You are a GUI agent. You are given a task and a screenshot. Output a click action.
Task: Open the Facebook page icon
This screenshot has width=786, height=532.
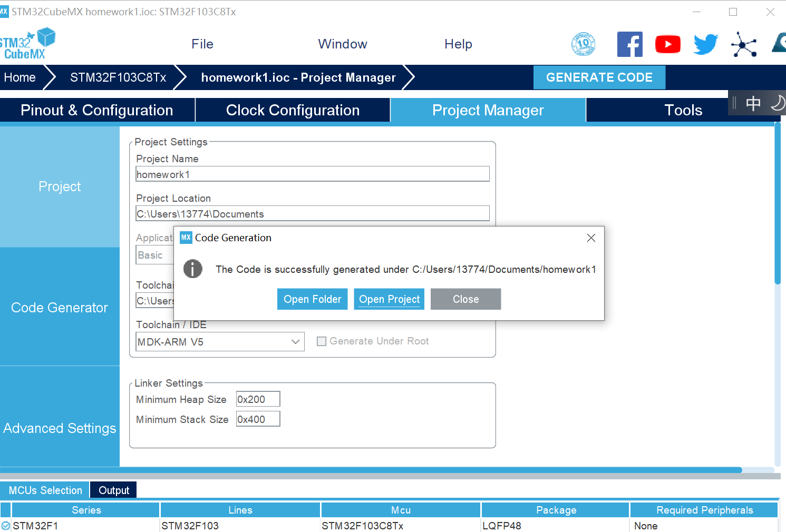pyautogui.click(x=630, y=44)
